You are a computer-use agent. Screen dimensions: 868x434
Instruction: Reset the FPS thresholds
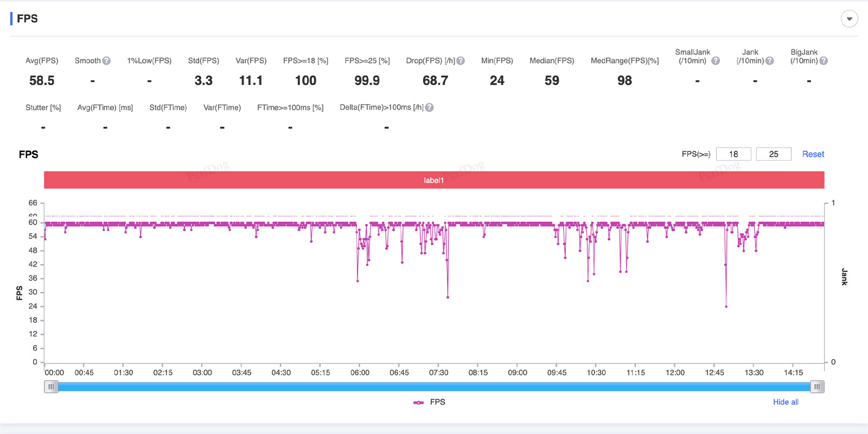click(x=813, y=154)
